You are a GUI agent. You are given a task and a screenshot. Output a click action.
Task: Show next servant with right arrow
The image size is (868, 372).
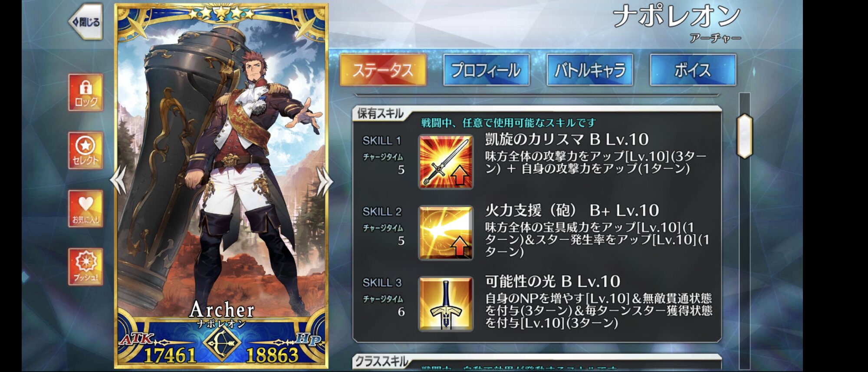click(324, 181)
